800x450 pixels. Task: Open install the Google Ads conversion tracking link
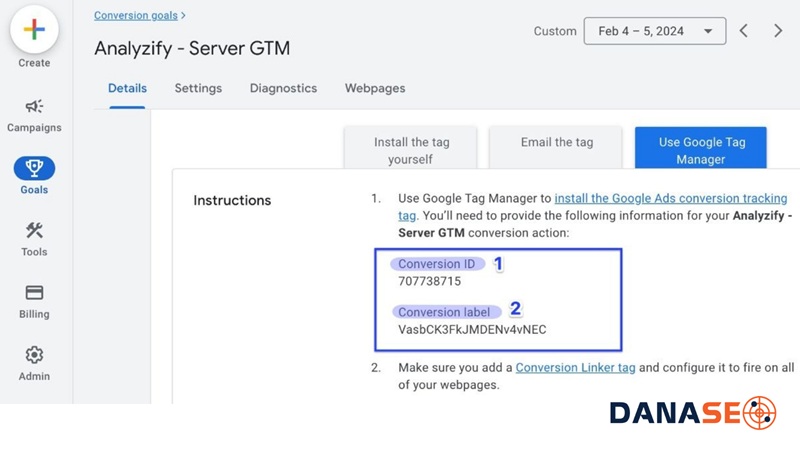(x=670, y=198)
